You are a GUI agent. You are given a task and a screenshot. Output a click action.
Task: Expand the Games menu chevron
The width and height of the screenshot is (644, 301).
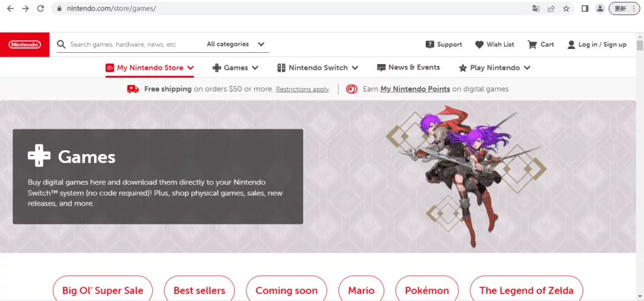[x=255, y=68]
